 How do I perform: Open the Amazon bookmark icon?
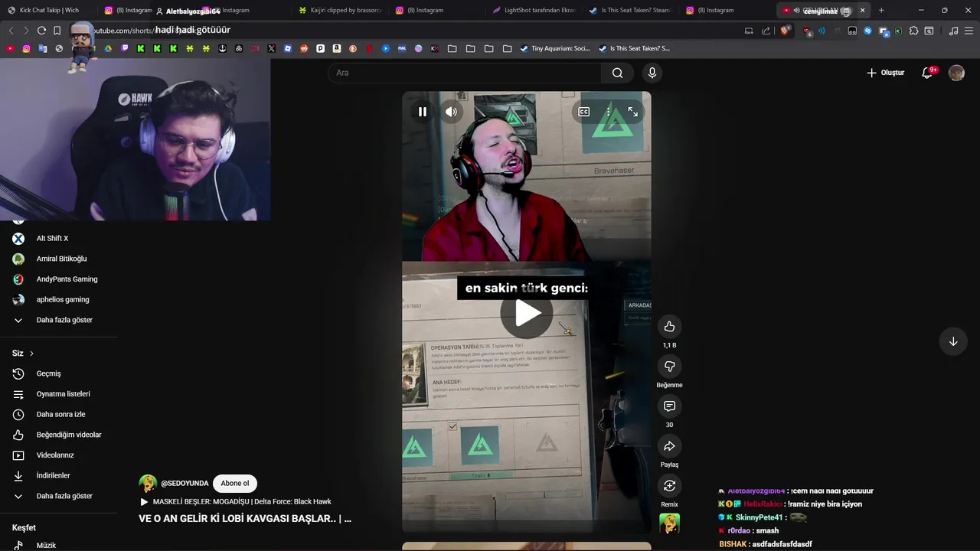(337, 48)
